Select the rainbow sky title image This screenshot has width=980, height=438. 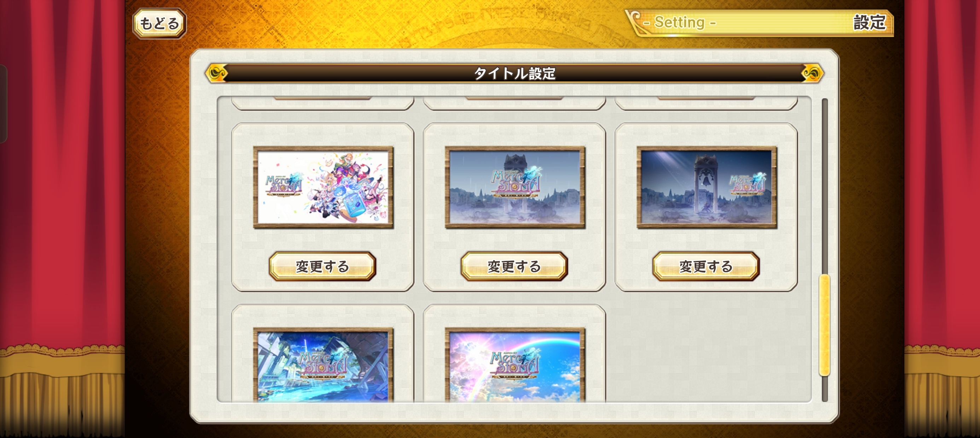515,364
